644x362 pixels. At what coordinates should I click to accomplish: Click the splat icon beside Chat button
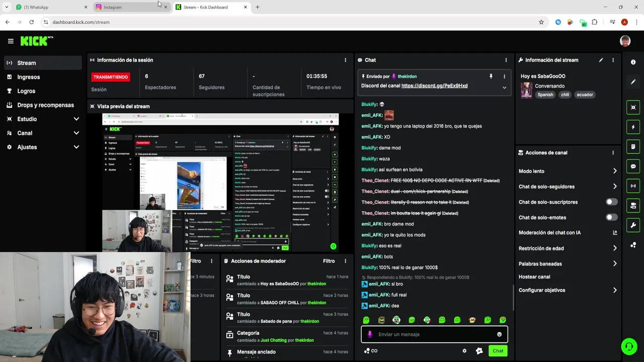tap(479, 351)
